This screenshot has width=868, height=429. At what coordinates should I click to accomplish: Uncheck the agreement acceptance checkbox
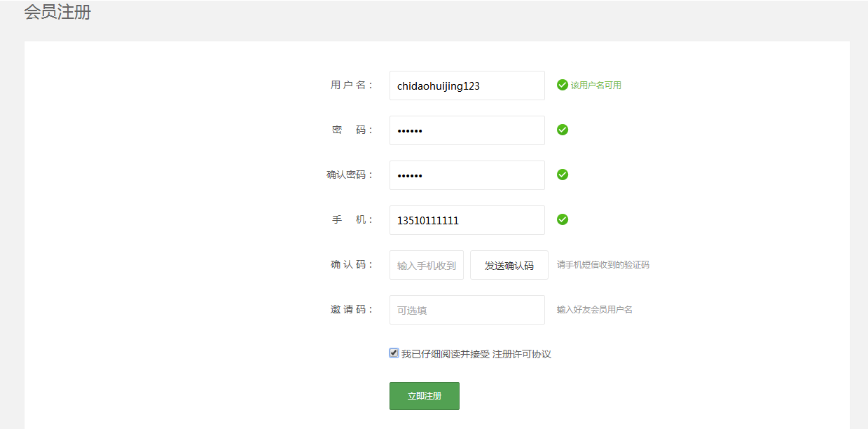click(394, 353)
